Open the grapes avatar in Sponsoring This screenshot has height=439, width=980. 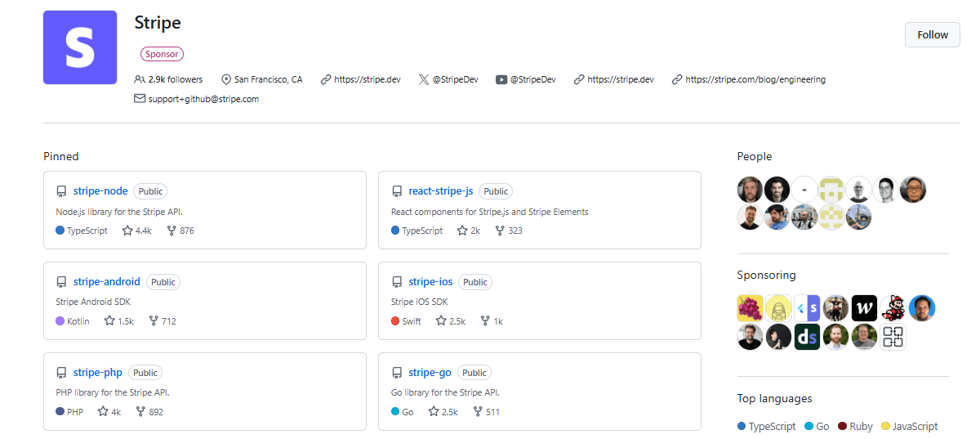pos(750,308)
